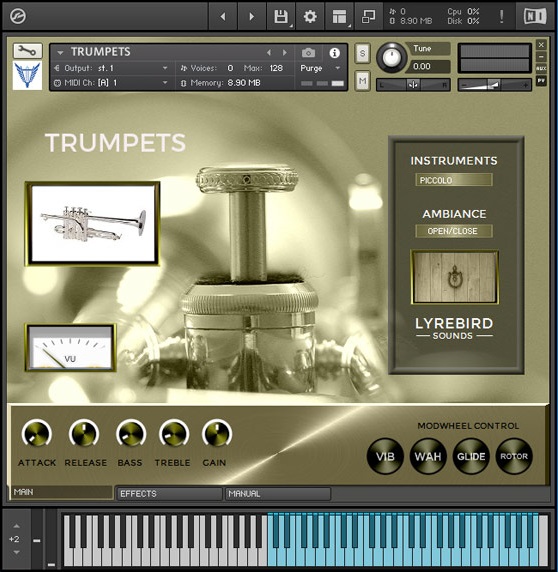Toggle the Mute M button
Viewport: 558px width, 572px height.
click(362, 81)
